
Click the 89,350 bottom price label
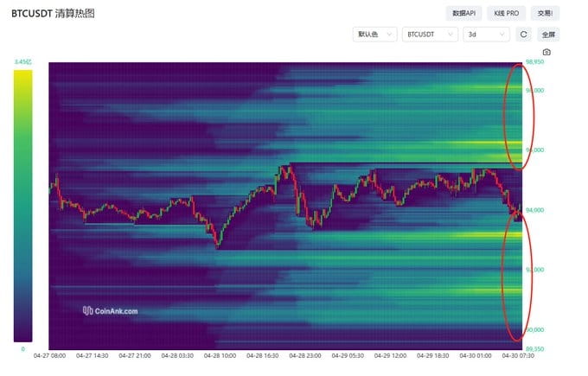pos(535,349)
